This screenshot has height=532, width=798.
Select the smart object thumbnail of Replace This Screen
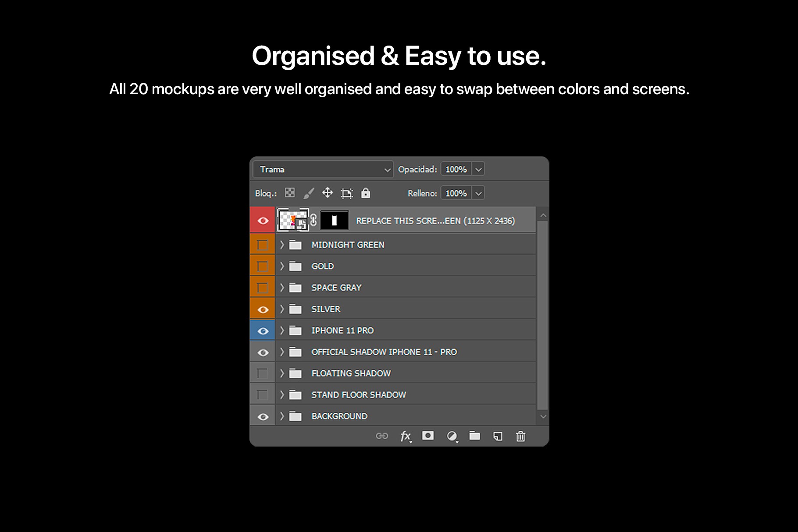(x=293, y=220)
